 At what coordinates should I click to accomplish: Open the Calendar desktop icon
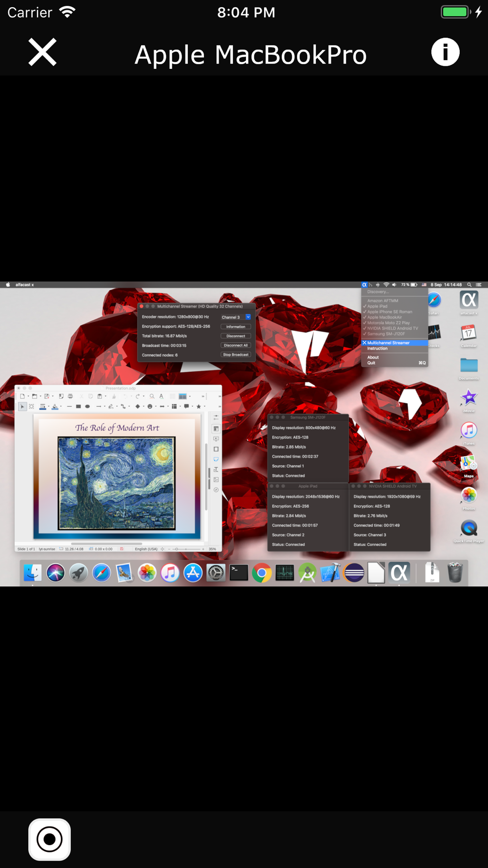click(x=469, y=335)
